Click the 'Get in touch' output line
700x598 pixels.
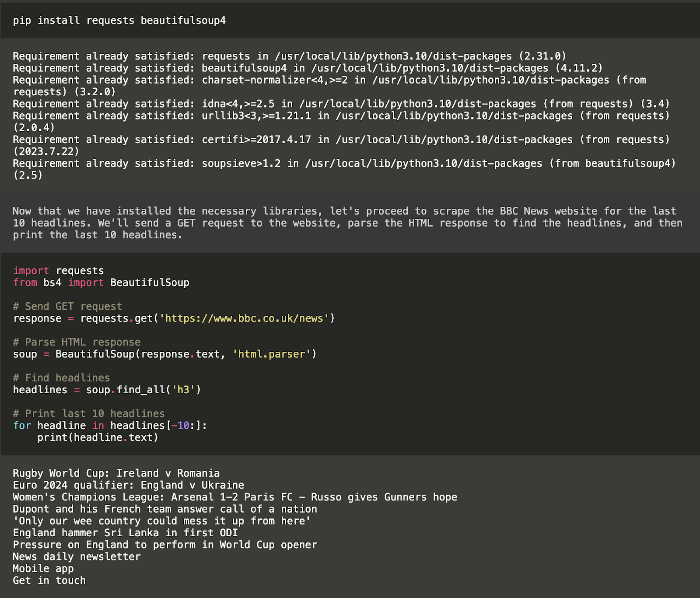pyautogui.click(x=49, y=581)
